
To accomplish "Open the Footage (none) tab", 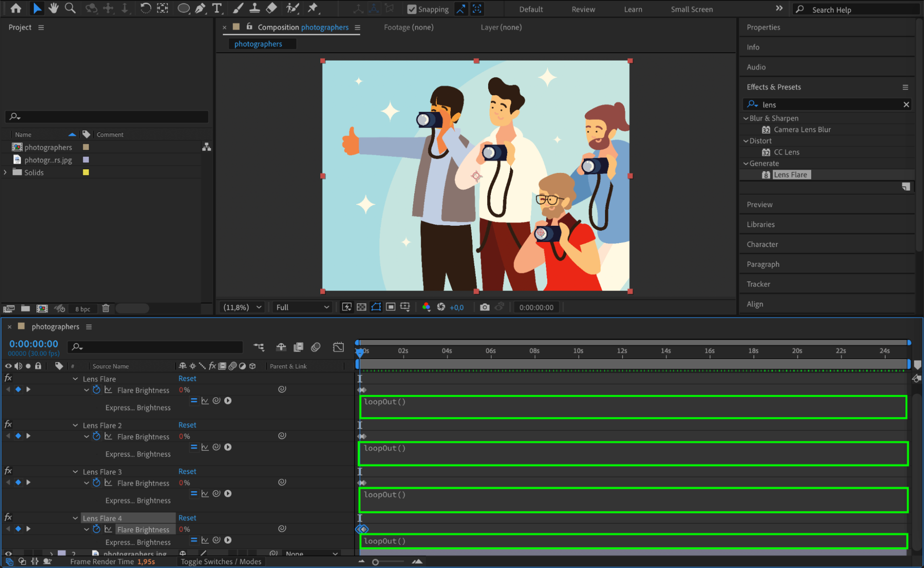I will tap(409, 27).
